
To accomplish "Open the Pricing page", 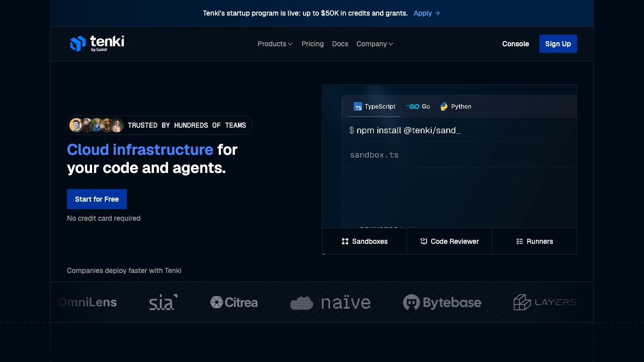I will pyautogui.click(x=312, y=44).
